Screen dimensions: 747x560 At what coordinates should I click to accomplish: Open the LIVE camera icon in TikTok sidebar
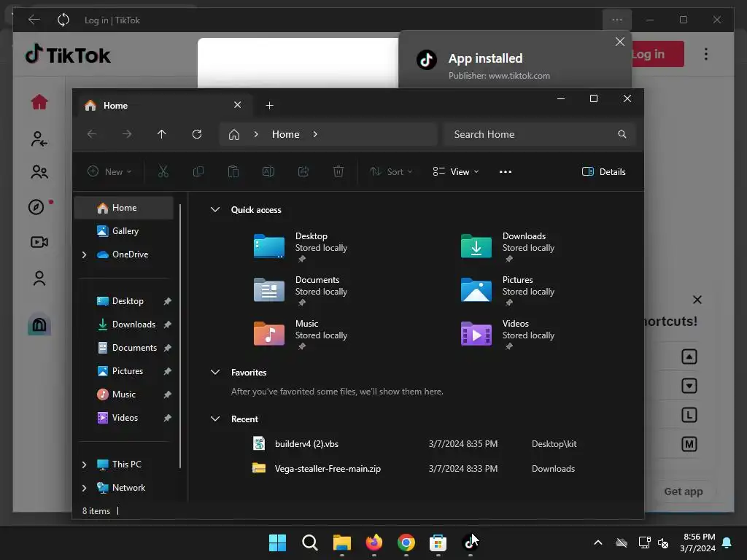[x=39, y=242]
